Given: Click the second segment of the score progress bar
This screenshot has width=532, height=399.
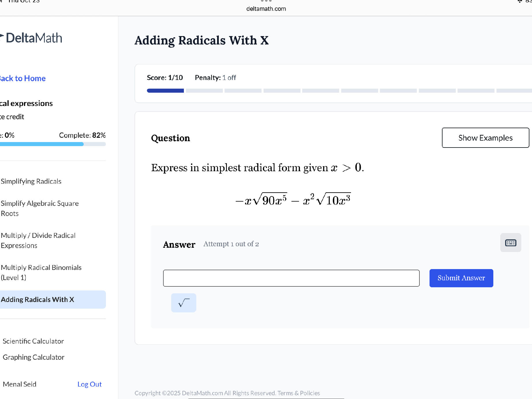Looking at the screenshot, I should pyautogui.click(x=204, y=90).
